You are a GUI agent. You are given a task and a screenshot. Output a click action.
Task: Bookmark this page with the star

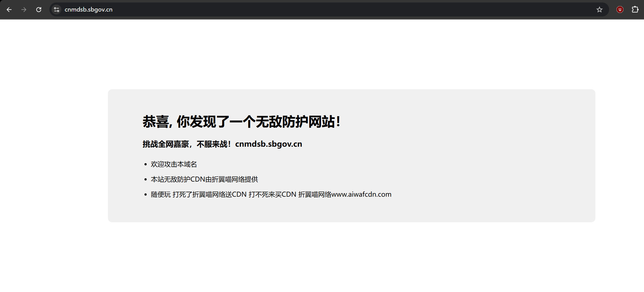pos(599,10)
